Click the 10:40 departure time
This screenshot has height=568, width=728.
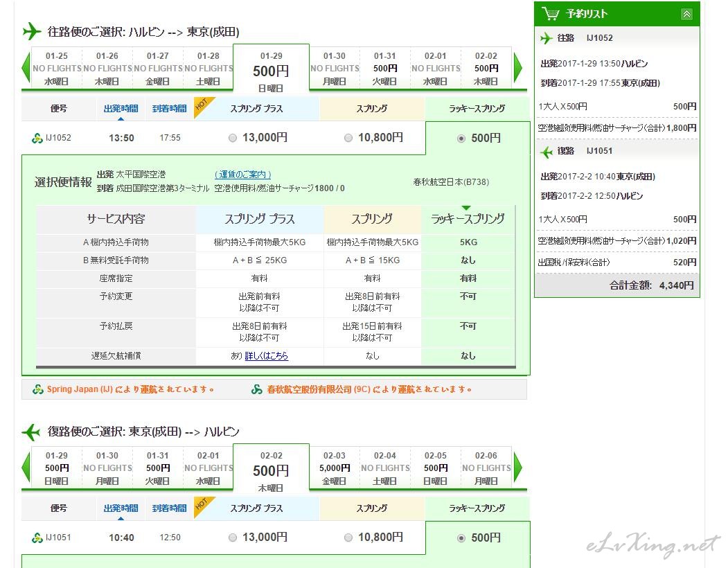click(122, 538)
